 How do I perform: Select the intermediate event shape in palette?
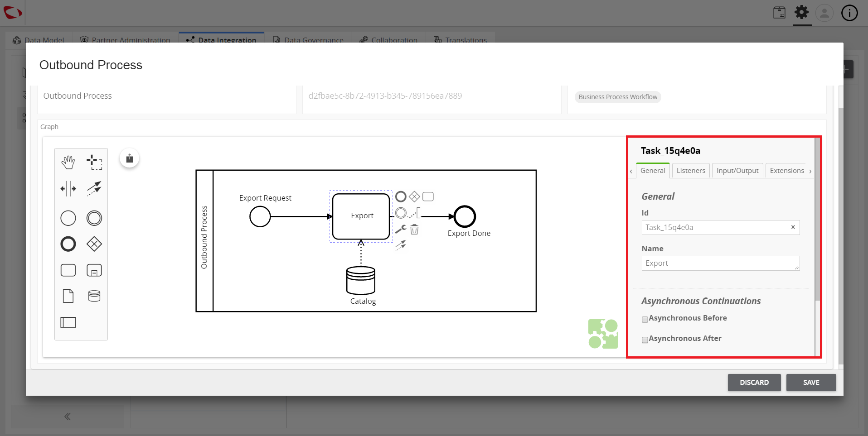[x=94, y=218]
